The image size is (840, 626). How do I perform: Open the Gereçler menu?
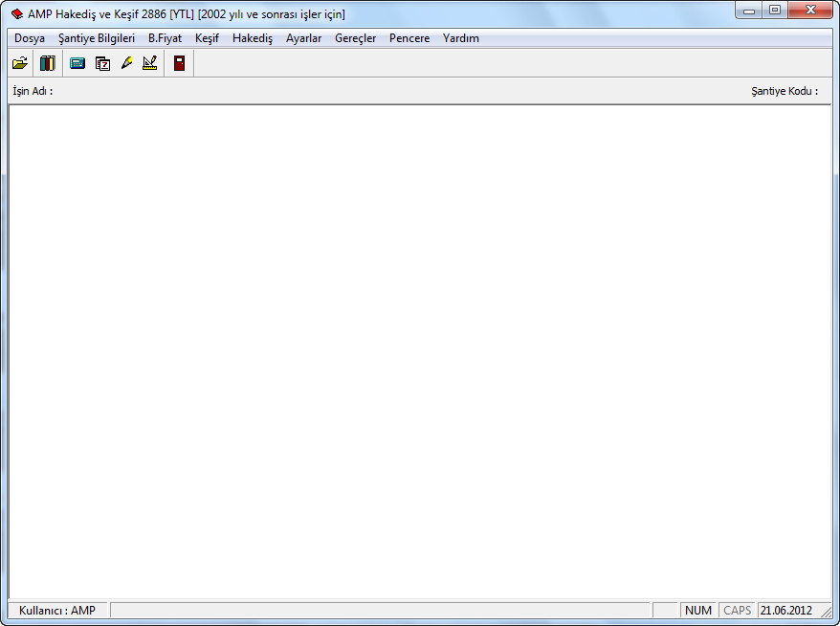tap(355, 38)
